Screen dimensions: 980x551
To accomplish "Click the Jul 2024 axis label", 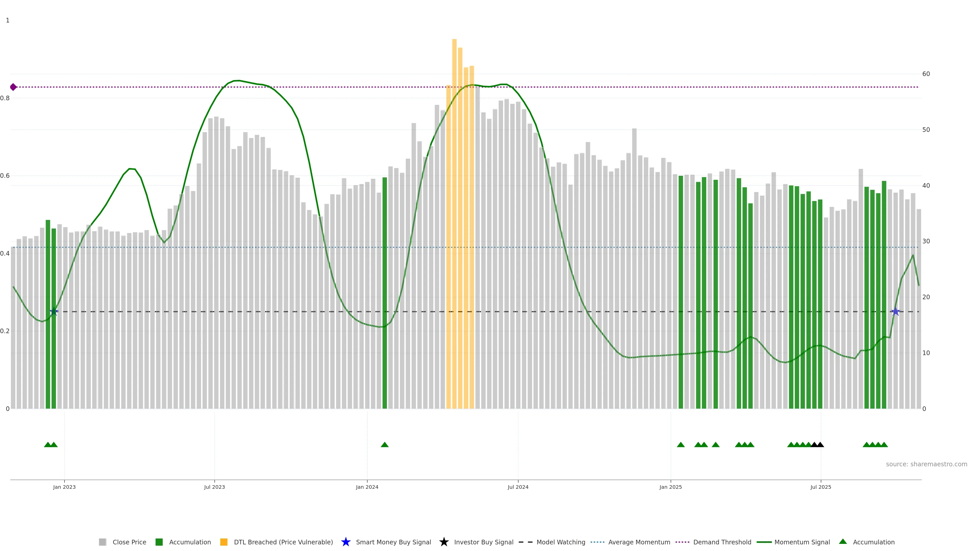I will point(518,487).
